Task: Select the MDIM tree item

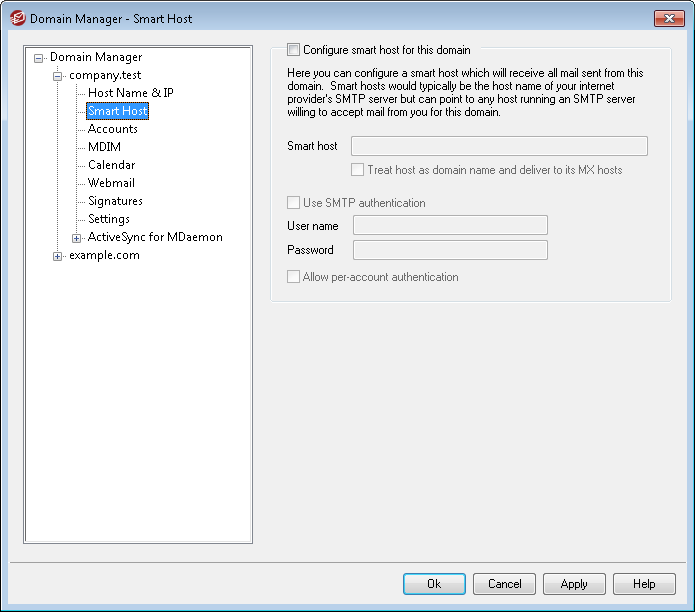Action: click(104, 147)
